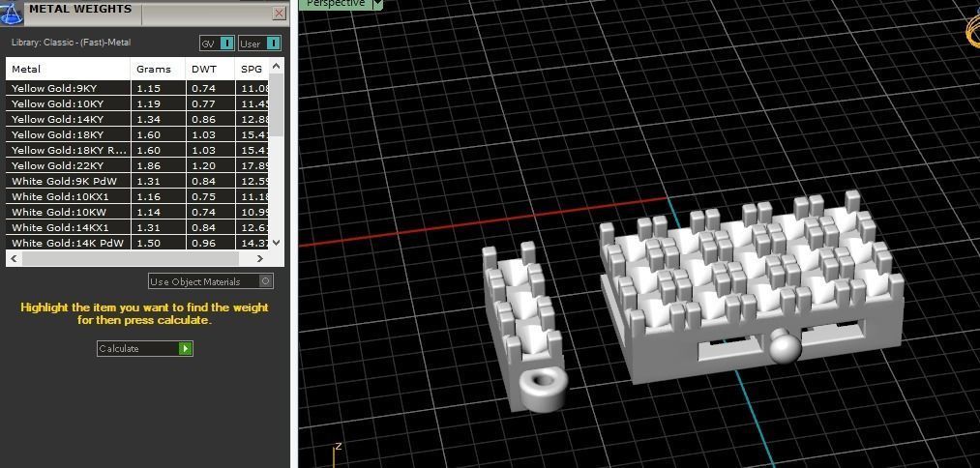Open the Perspective viewport dropdown arrow
This screenshot has width=980, height=468.
coord(377,4)
